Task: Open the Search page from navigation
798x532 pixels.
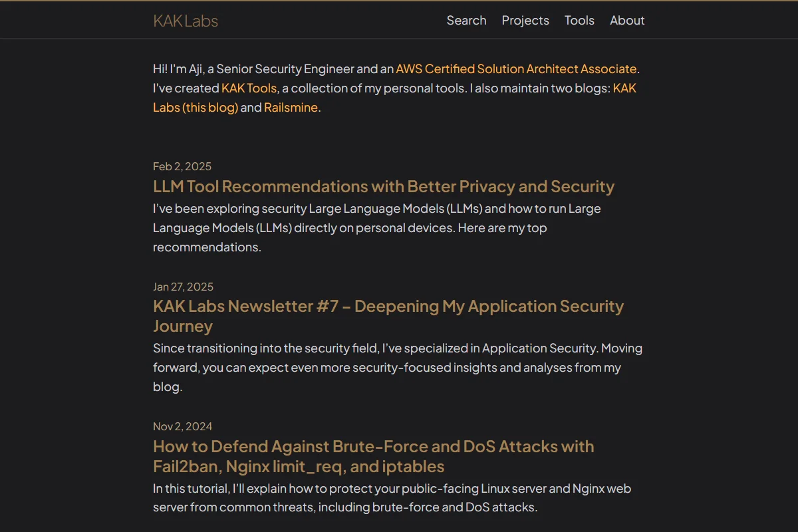Action: tap(466, 21)
